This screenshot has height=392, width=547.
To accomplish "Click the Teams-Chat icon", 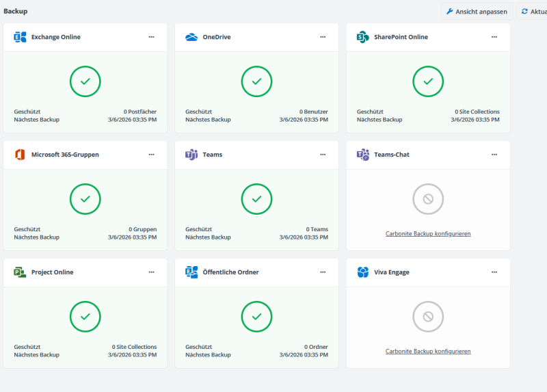I will coord(363,155).
